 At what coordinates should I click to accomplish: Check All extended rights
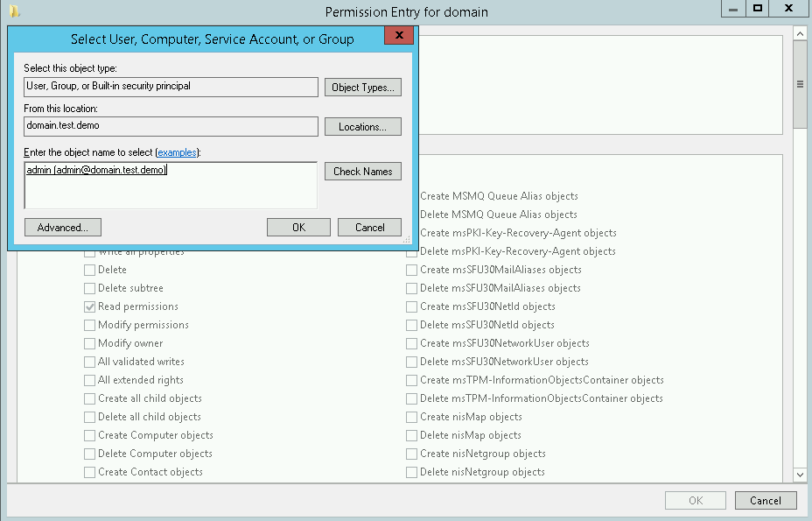[89, 381]
